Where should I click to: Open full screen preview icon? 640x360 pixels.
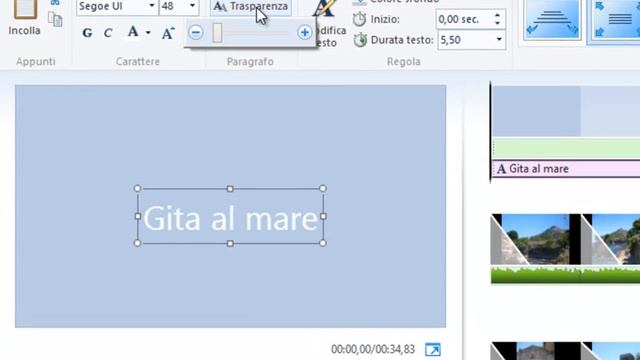click(433, 349)
